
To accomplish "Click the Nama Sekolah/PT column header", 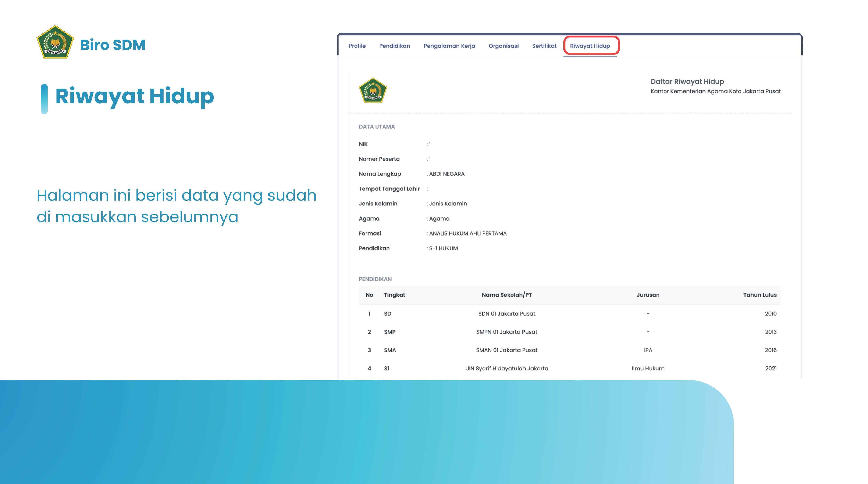I will click(507, 295).
